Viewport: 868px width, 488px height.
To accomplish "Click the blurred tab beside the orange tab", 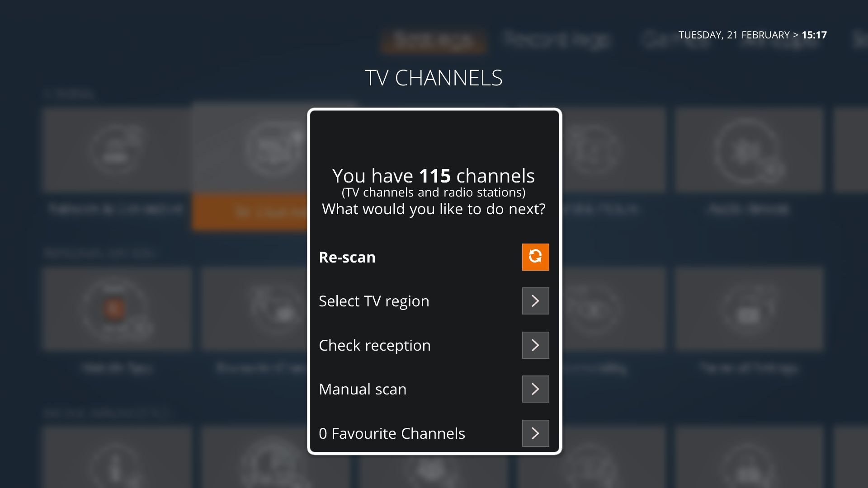I will (x=556, y=40).
